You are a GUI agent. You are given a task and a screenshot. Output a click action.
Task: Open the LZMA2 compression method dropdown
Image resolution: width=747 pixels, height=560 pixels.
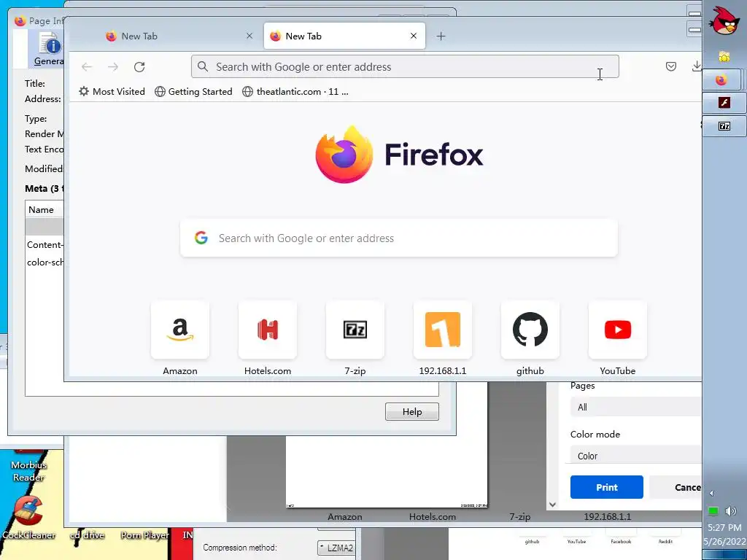336,548
